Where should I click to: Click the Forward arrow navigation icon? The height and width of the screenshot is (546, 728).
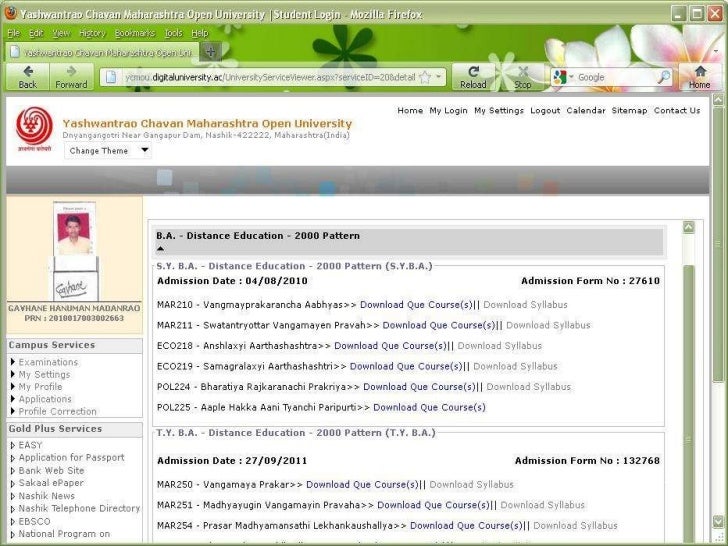point(71,73)
